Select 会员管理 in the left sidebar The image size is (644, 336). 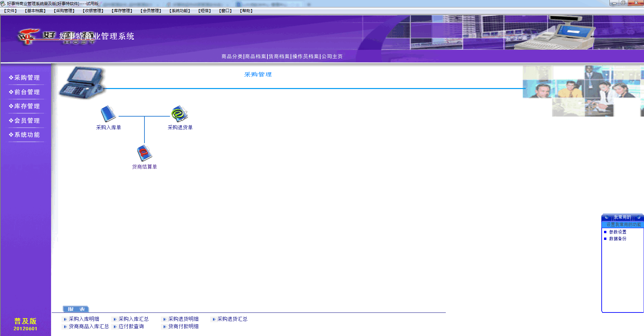click(27, 121)
